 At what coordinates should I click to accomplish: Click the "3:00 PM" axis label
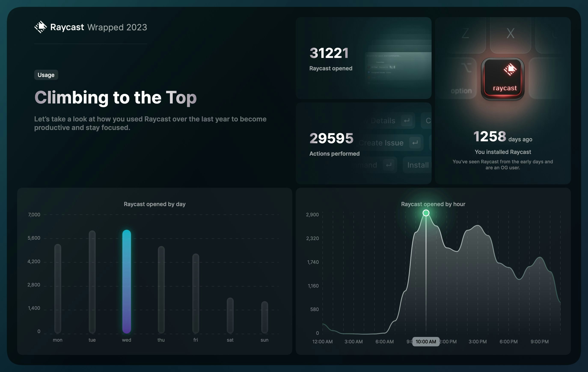coord(478,341)
